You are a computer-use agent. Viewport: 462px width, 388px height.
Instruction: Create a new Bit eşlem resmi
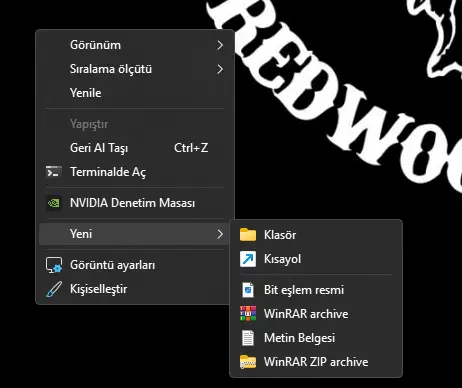[316, 290]
